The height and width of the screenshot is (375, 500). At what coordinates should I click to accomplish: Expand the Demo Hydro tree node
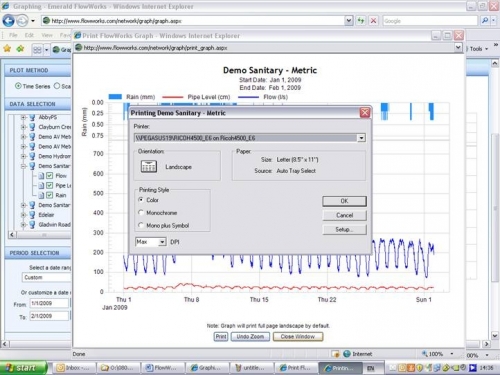[x=23, y=156]
